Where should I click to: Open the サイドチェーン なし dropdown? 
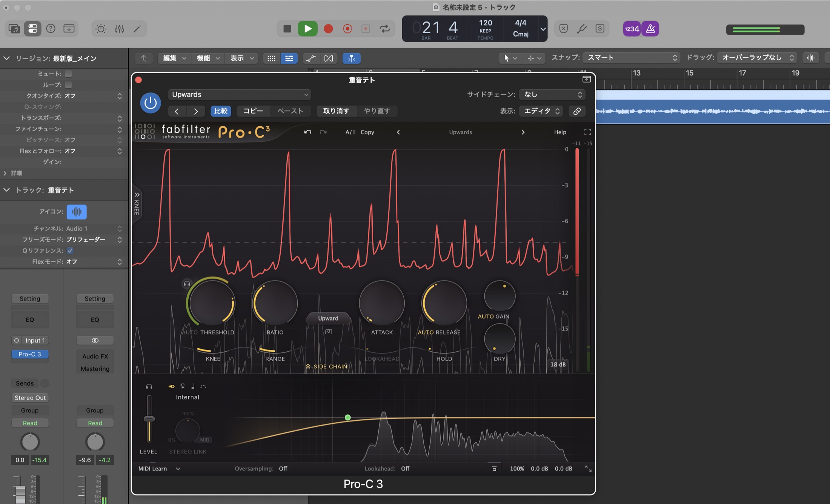point(552,94)
